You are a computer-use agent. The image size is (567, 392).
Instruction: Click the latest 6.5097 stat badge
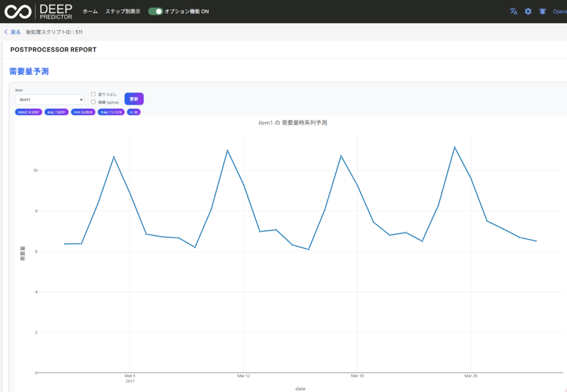point(29,112)
